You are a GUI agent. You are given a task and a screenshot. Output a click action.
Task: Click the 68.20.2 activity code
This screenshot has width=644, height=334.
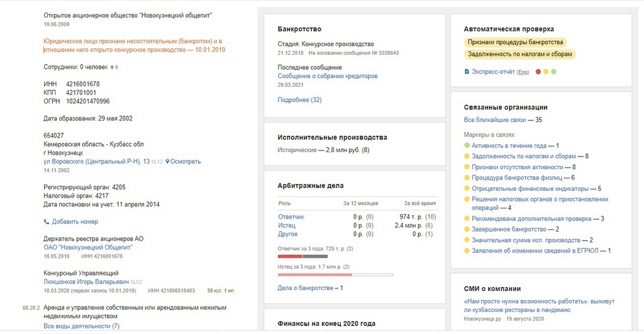click(x=31, y=309)
